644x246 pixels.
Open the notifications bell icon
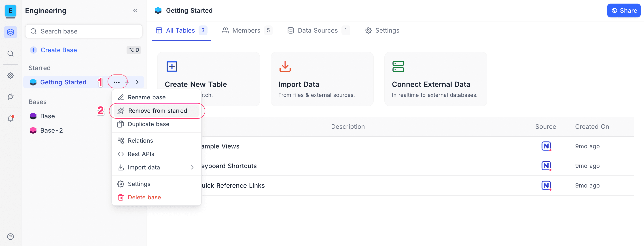coord(10,119)
